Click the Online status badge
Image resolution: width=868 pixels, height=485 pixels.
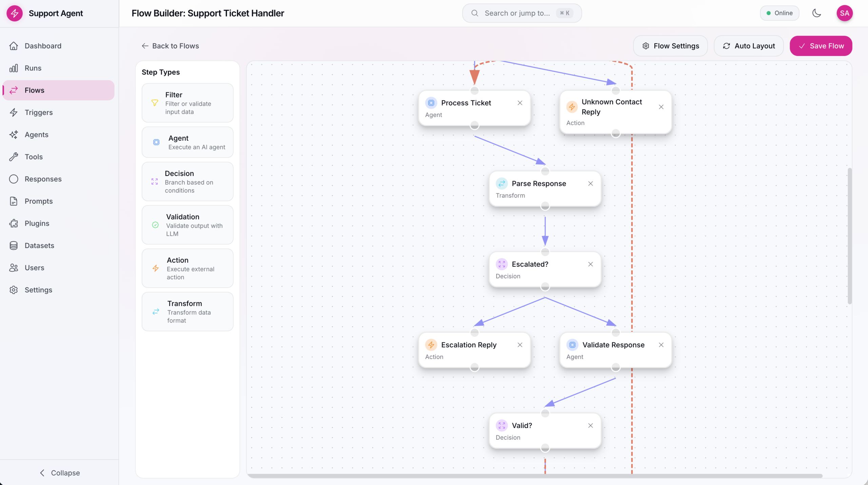[780, 13]
